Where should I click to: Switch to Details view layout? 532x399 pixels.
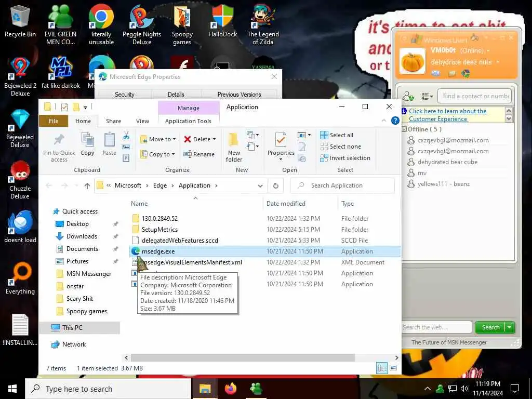pos(382,368)
